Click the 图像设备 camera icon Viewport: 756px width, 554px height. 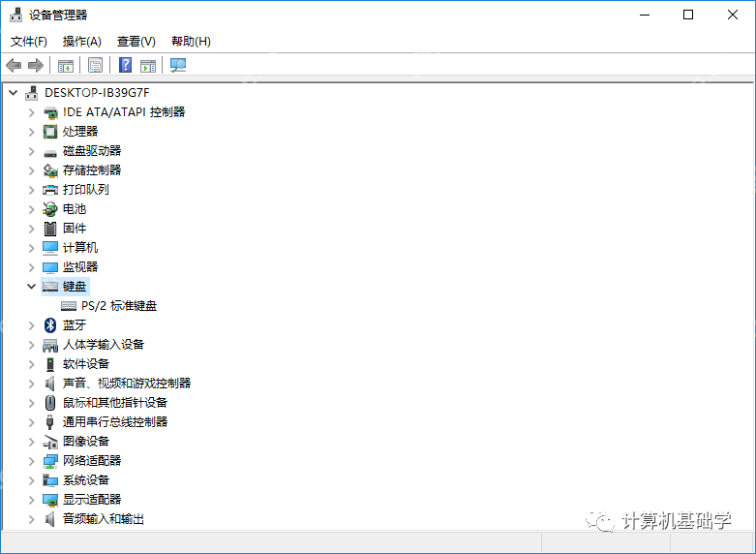tap(50, 442)
